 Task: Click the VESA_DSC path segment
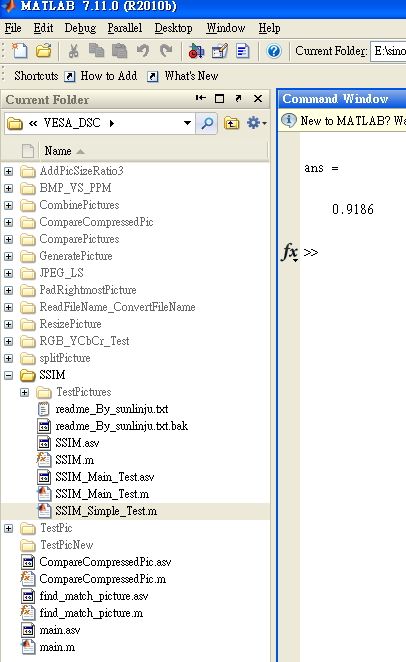click(x=72, y=123)
